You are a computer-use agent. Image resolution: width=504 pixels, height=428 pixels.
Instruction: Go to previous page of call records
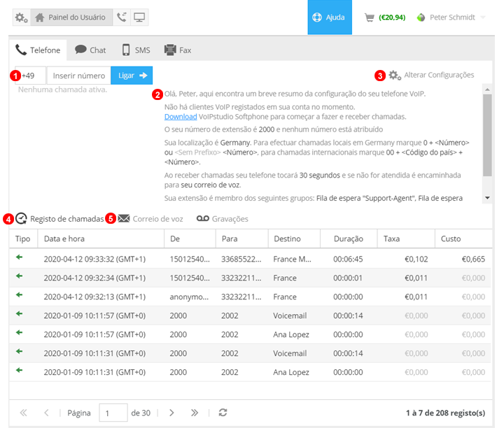[x=46, y=413]
